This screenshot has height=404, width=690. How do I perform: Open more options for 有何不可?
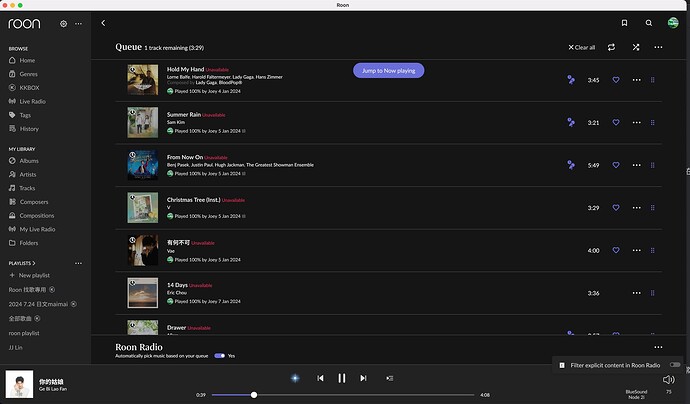[x=636, y=250]
